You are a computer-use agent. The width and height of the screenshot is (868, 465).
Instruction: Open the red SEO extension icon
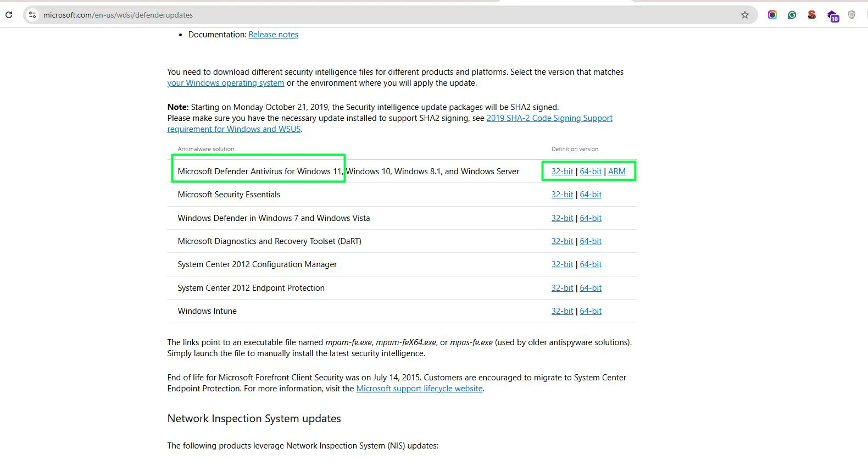812,15
